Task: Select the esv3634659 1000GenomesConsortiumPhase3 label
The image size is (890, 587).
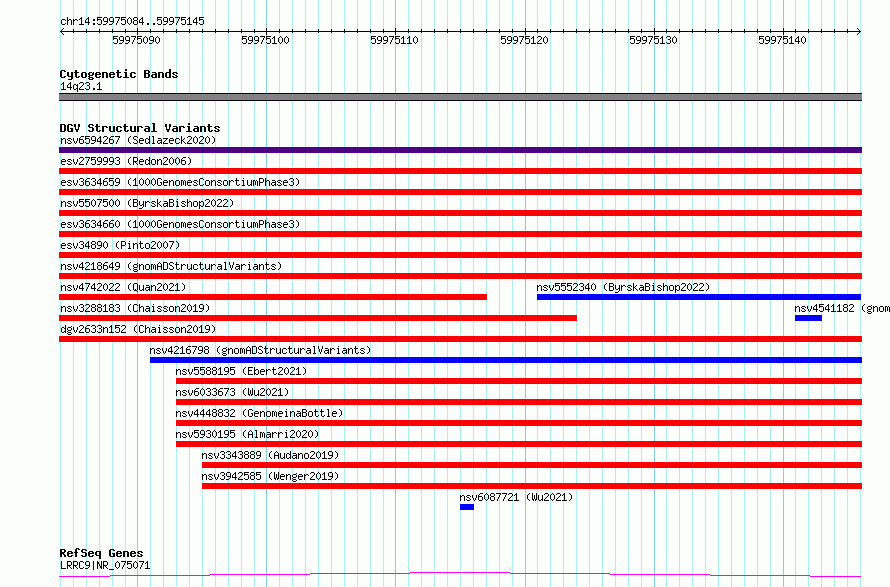Action: coord(180,182)
